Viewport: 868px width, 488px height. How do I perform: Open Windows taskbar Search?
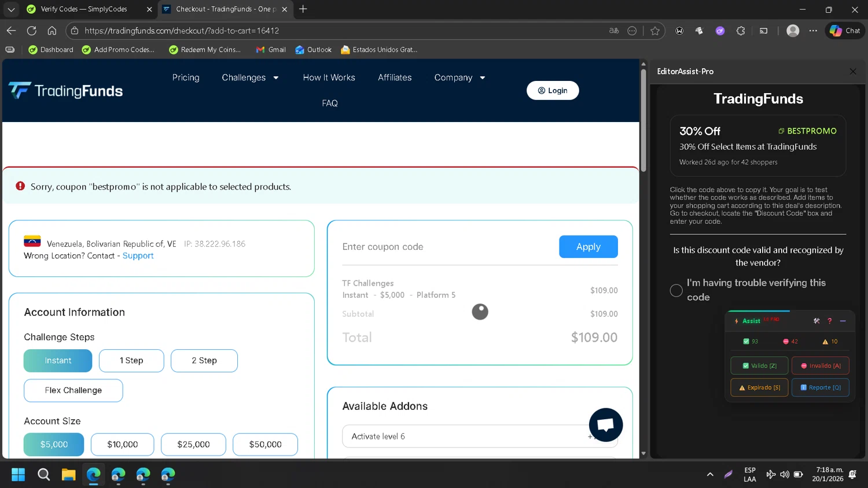[43, 475]
